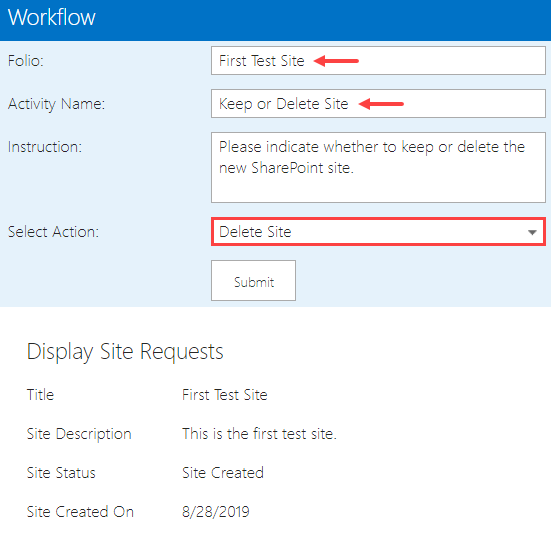
Task: Click the Folio input field
Action: coord(378,60)
